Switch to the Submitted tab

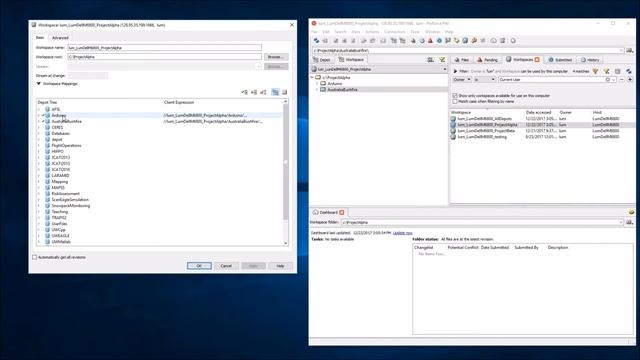tap(560, 60)
